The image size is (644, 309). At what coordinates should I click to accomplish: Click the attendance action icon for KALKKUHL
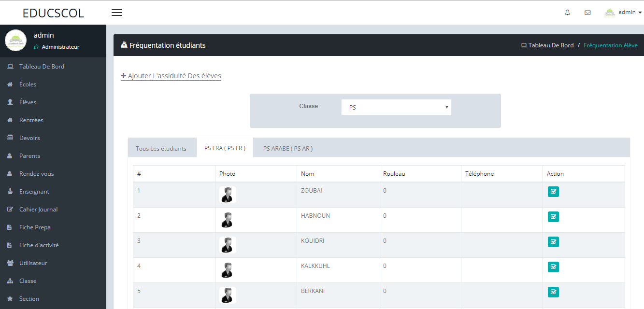(553, 267)
